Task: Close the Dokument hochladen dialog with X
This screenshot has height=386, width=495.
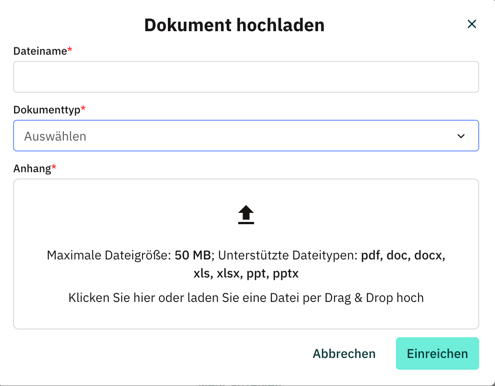Action: click(472, 24)
